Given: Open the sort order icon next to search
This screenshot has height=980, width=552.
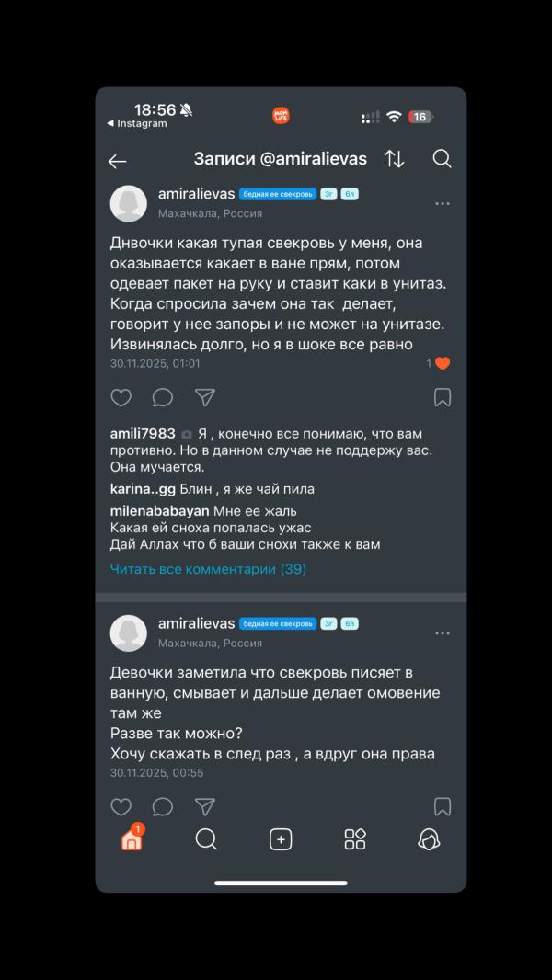Looking at the screenshot, I should [395, 159].
